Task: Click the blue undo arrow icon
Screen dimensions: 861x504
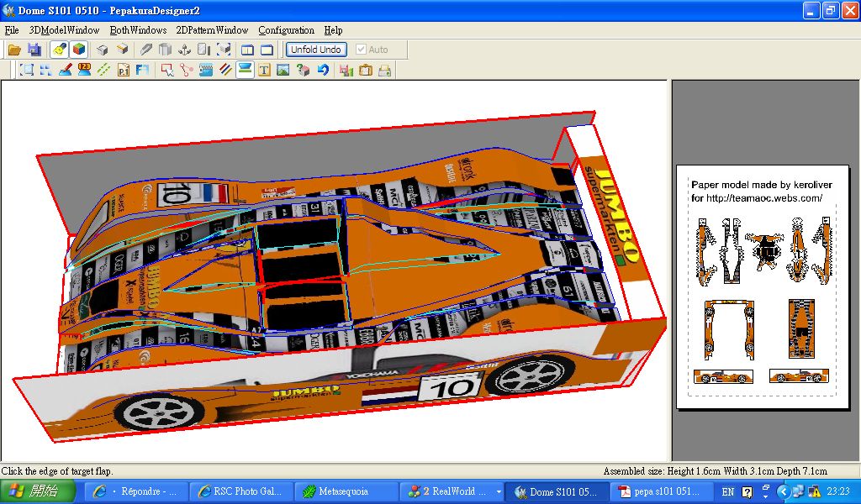Action: pyautogui.click(x=323, y=71)
